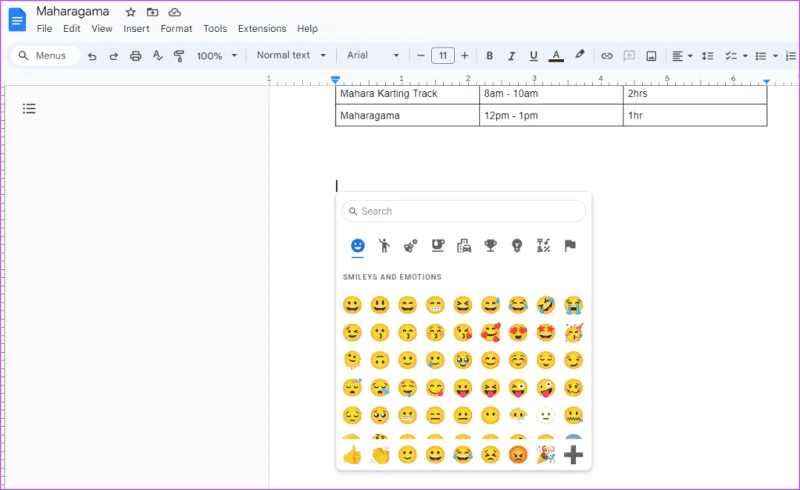
Task: Insert the heart eyes emoji
Action: (x=518, y=333)
